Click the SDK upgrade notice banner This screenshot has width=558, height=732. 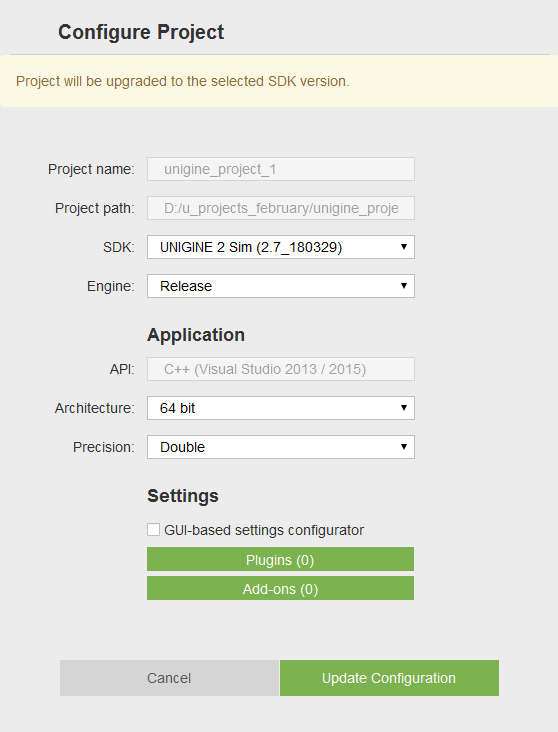click(279, 81)
